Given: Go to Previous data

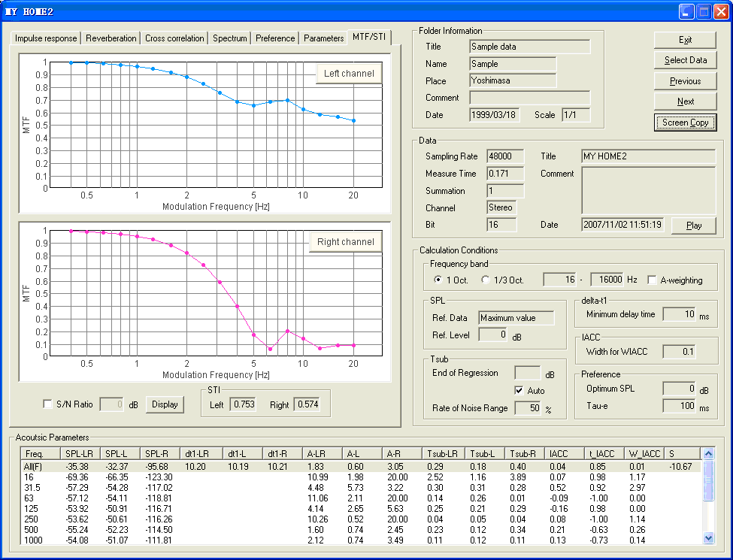Looking at the screenshot, I should coord(686,81).
